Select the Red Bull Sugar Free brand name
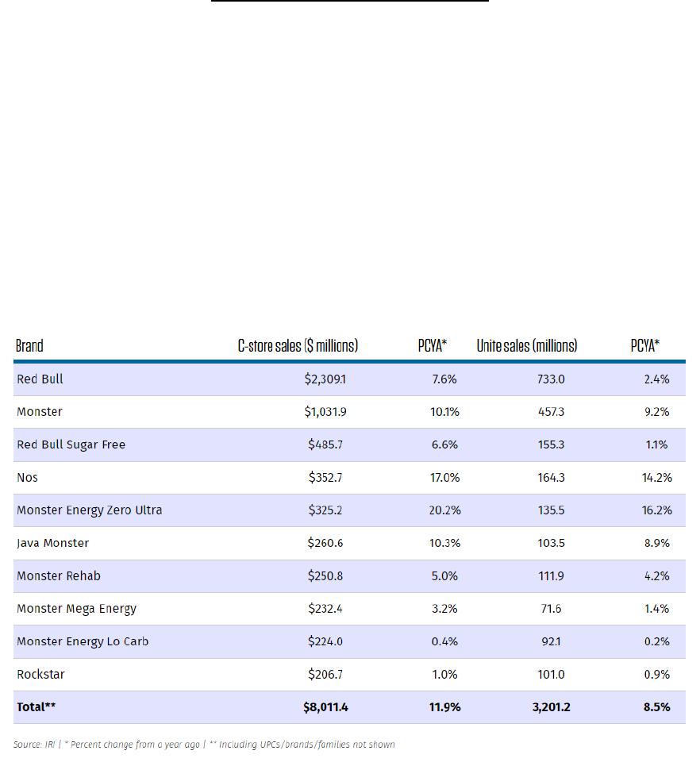 pos(71,444)
